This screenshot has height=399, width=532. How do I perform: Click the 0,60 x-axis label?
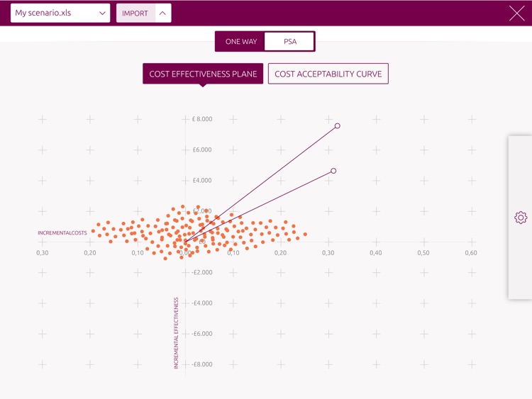tap(471, 253)
